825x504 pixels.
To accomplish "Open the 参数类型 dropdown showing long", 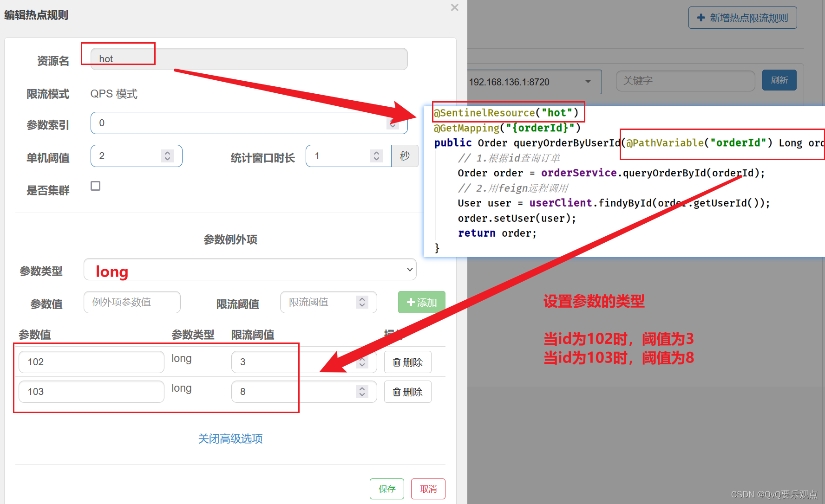I will coord(250,269).
